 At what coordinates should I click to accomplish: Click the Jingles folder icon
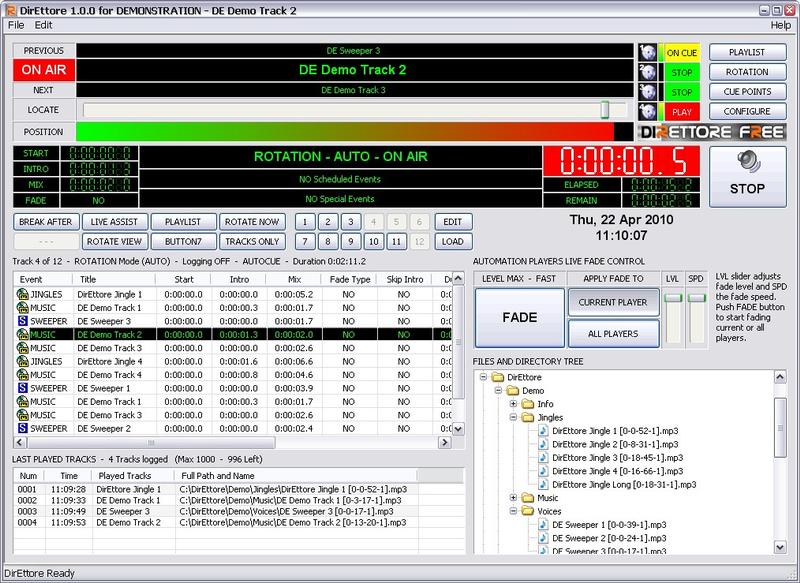(528, 417)
